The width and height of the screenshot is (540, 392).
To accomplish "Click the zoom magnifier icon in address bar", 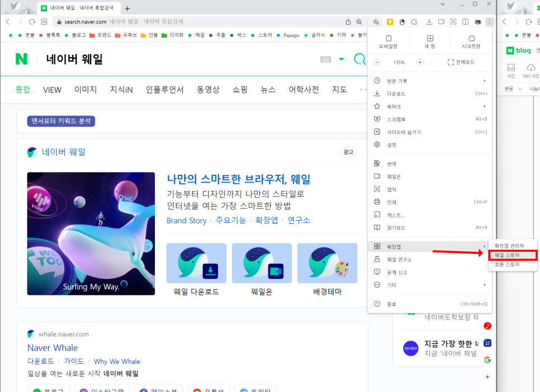I will pos(359,22).
